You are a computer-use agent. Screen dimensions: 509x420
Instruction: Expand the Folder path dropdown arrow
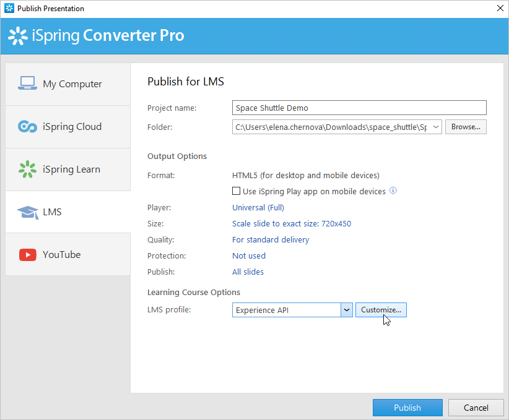point(436,127)
